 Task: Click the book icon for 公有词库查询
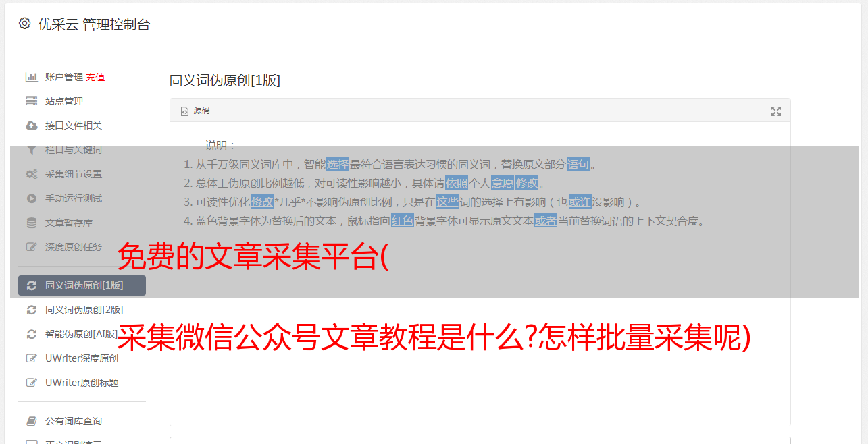point(31,421)
